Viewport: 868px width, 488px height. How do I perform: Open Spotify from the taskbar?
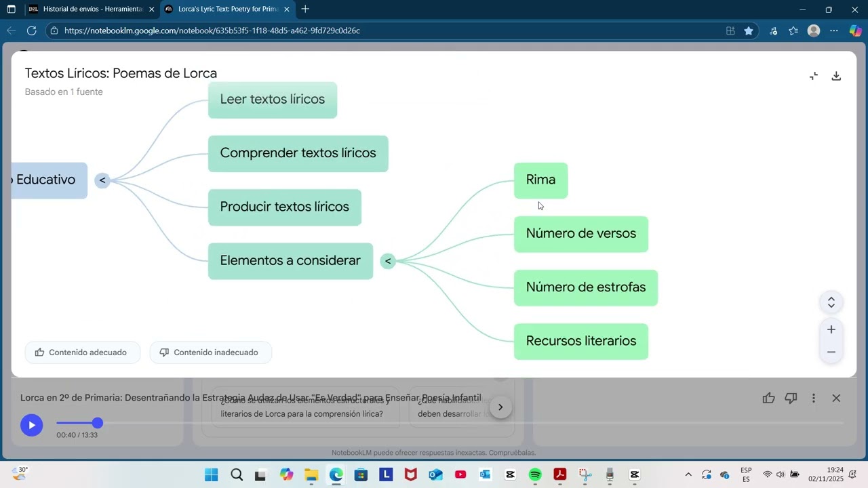[535, 474]
